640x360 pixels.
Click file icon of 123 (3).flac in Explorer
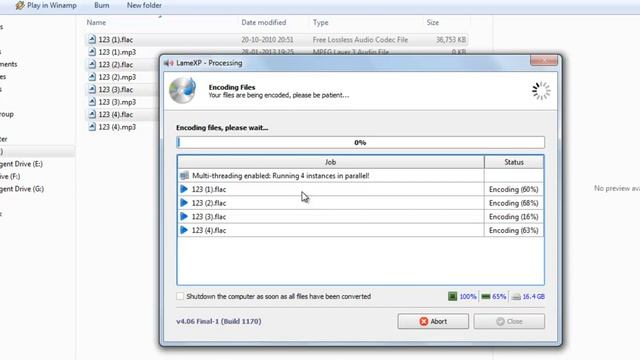(92, 89)
